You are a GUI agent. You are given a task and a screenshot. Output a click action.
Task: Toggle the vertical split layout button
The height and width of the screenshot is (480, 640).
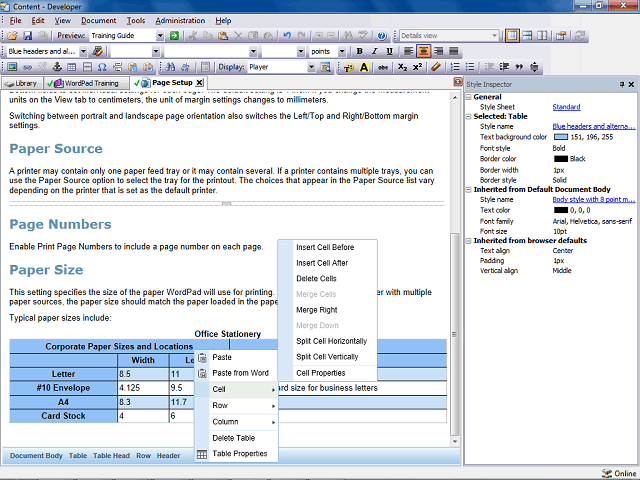pos(542,36)
